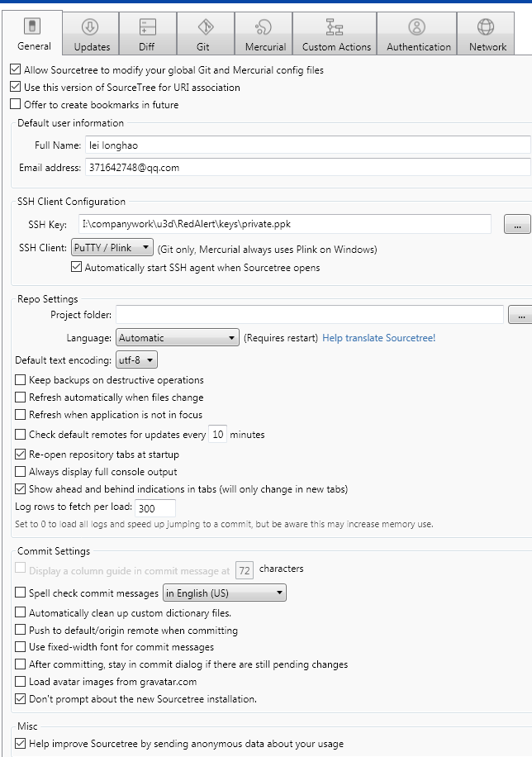Image resolution: width=532 pixels, height=757 pixels.
Task: Open the SSH Client dropdown
Action: coord(112,246)
